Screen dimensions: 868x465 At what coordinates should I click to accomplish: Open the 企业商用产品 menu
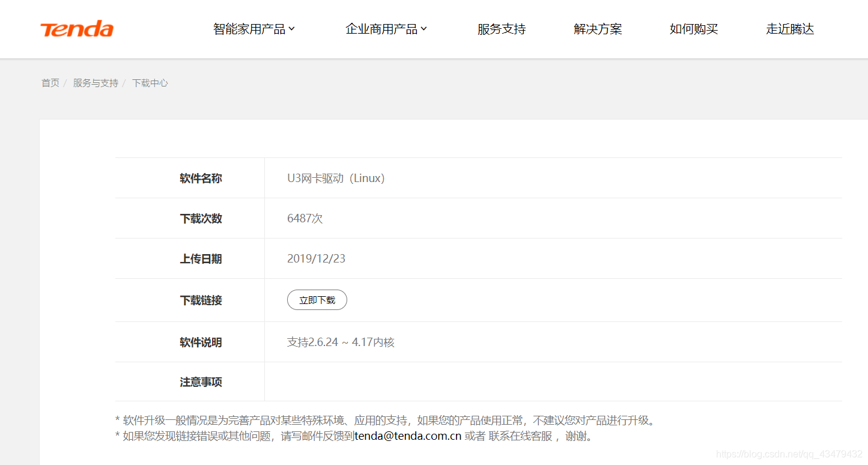tap(381, 29)
